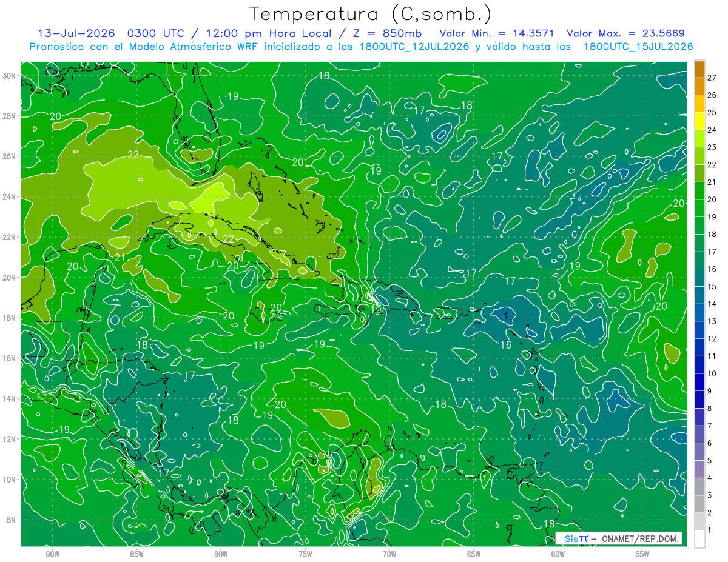Click legend value "10" on color bar
728x562 pixels.
[712, 373]
